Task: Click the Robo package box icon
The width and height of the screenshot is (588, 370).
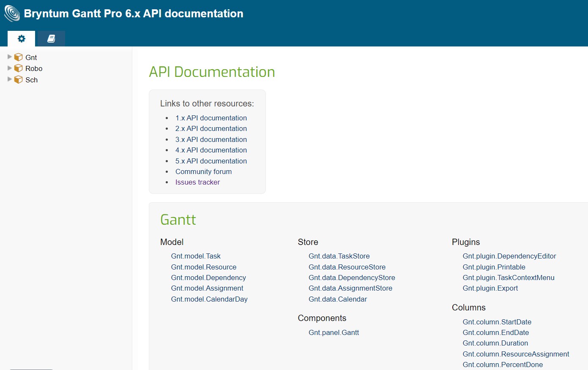Action: [19, 68]
